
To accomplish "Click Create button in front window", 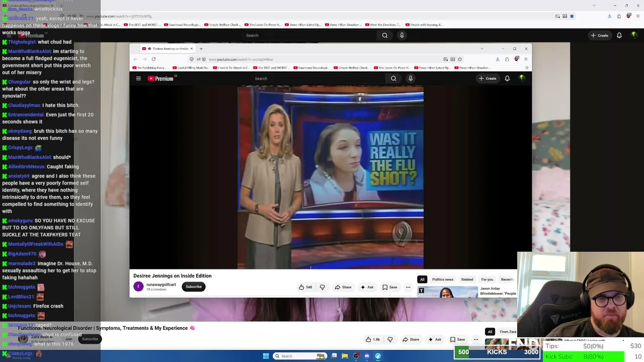I will click(x=488, y=78).
